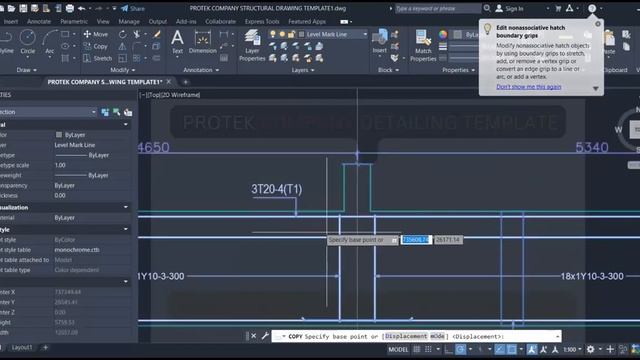Open the Level Mark Line layer dropdown
Image resolution: width=640 pixels, height=360 pixels.
[x=318, y=34]
